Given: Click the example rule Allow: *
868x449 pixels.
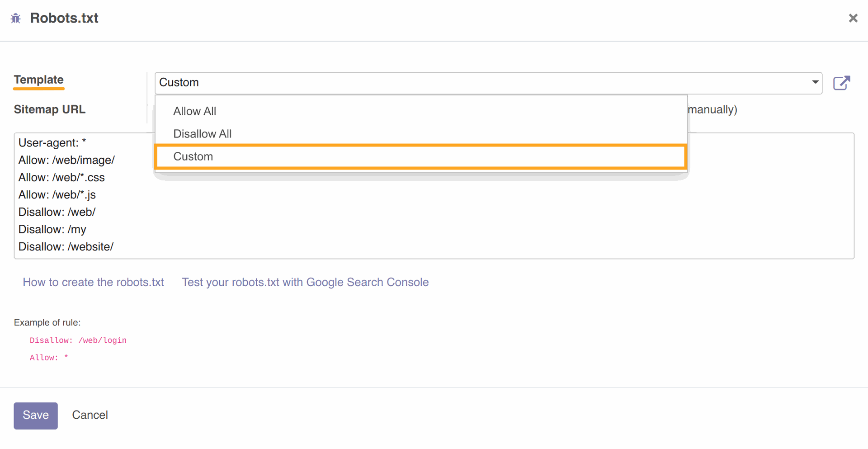Looking at the screenshot, I should click(x=49, y=358).
